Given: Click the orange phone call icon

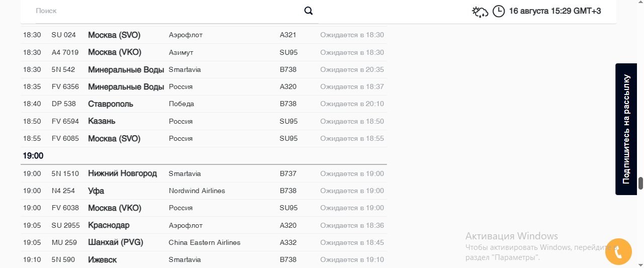Looking at the screenshot, I should coord(618,251).
